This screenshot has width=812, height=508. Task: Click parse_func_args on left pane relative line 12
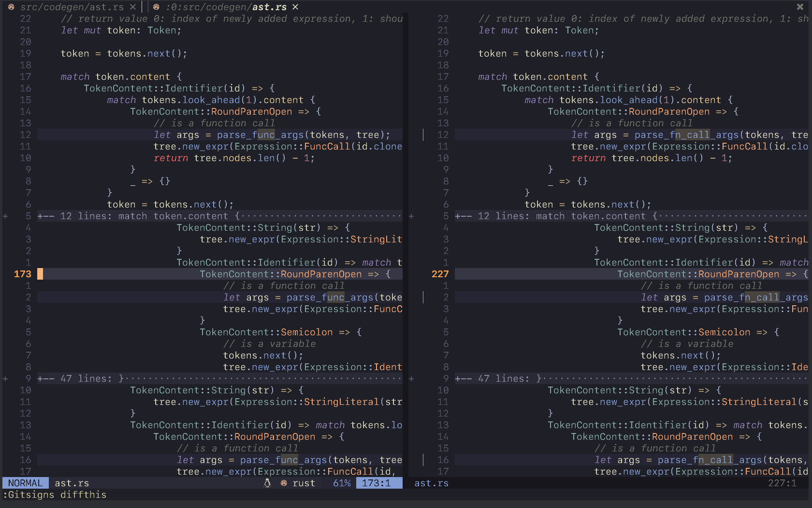(x=261, y=134)
